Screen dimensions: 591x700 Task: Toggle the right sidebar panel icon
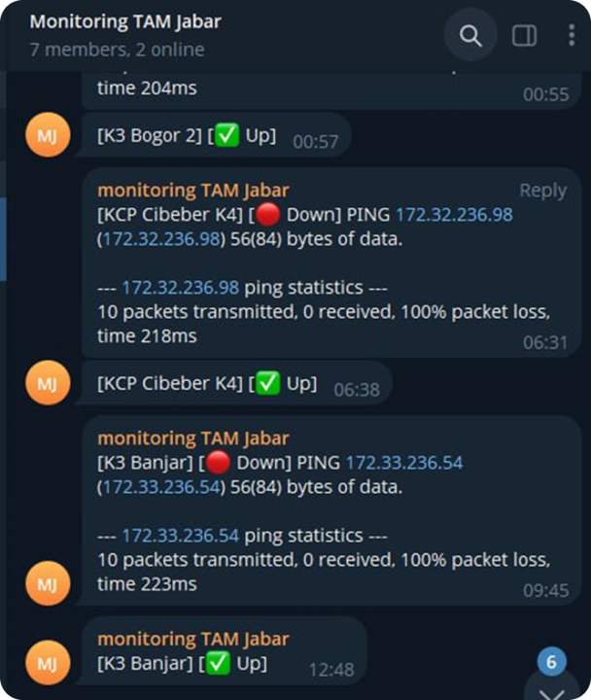point(524,36)
